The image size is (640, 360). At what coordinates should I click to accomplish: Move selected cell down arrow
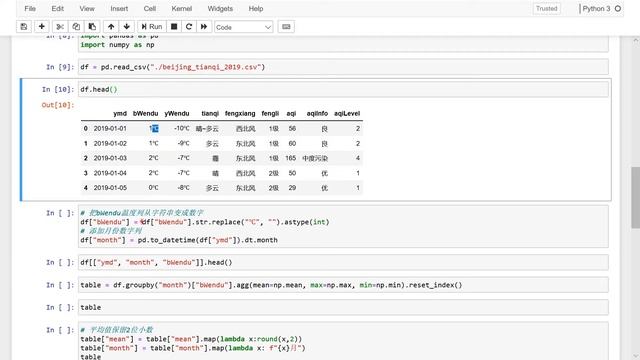coord(127,27)
